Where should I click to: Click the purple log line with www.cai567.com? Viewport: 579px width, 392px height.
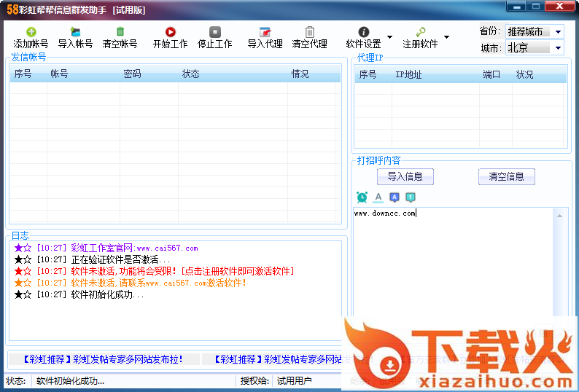[x=106, y=248]
